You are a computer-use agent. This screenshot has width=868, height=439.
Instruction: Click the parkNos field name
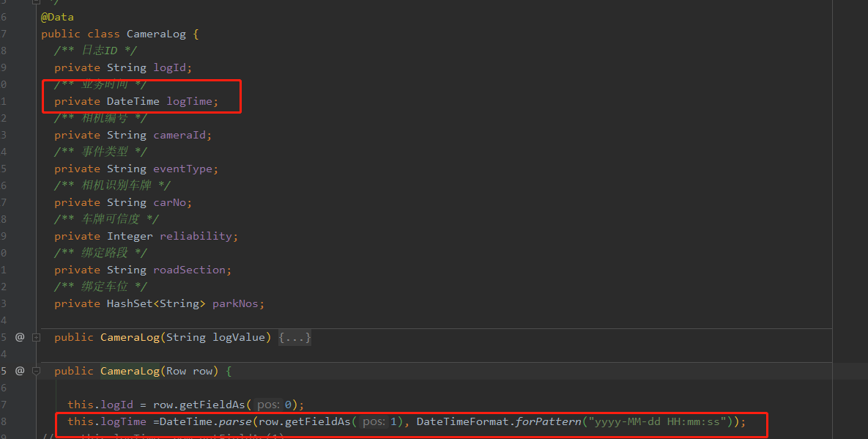tap(235, 304)
